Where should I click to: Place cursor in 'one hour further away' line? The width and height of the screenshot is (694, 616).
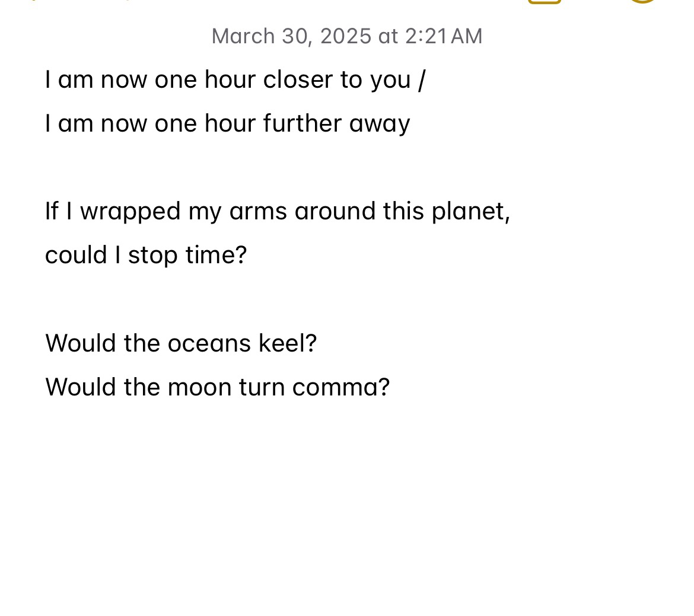pos(228,124)
